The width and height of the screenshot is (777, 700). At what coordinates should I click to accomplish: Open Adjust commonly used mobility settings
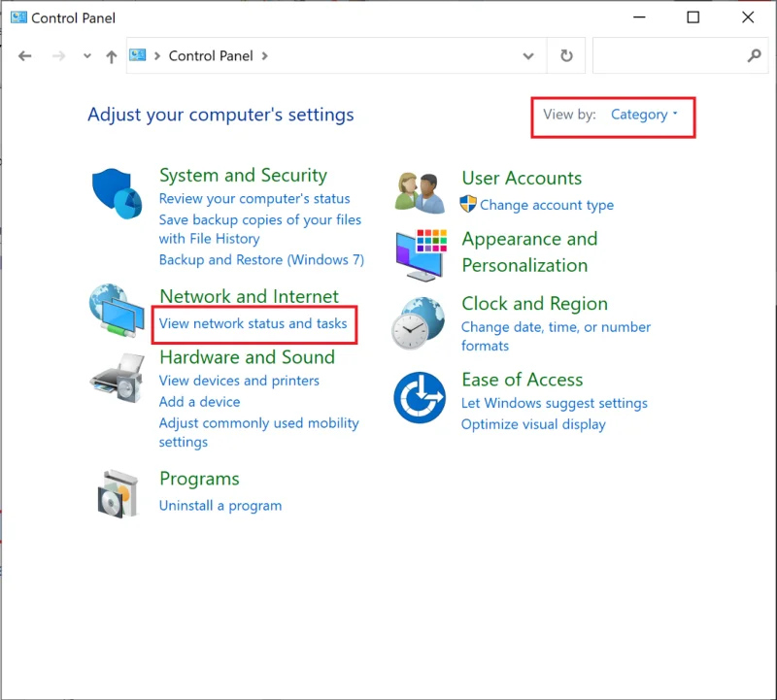point(258,432)
